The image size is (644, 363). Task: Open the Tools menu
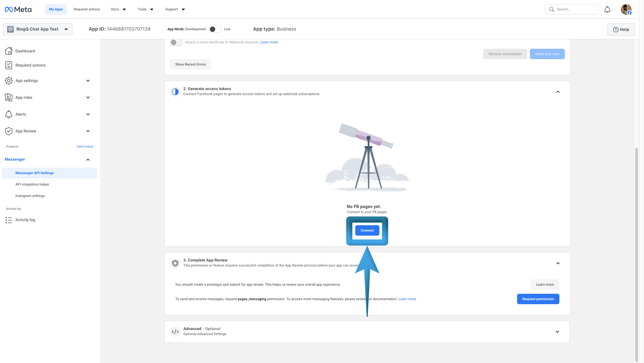[145, 9]
